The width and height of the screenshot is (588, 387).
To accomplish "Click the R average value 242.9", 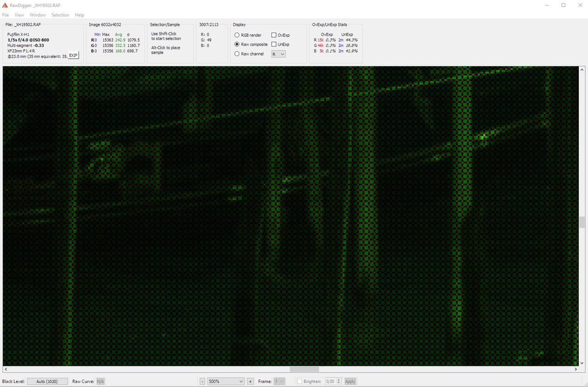I will click(x=120, y=40).
